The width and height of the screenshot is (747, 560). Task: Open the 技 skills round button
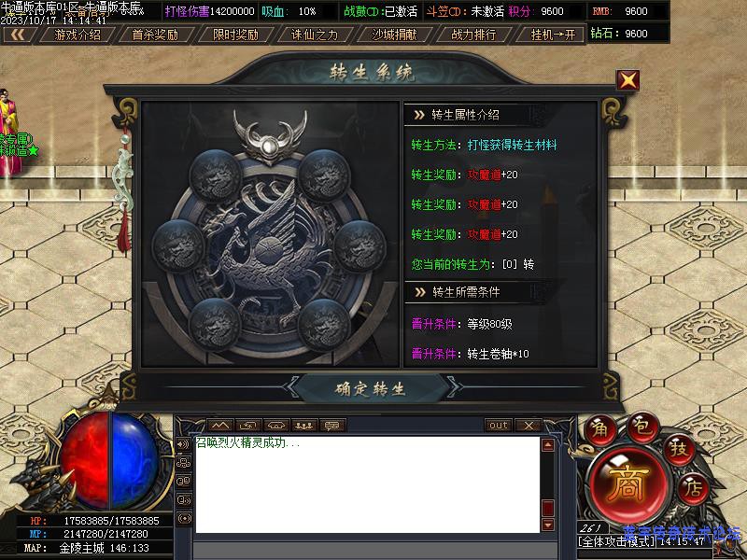[x=678, y=448]
